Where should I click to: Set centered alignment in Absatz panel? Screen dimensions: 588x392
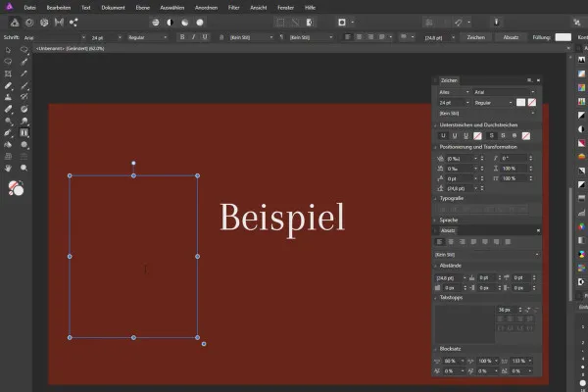pos(451,242)
